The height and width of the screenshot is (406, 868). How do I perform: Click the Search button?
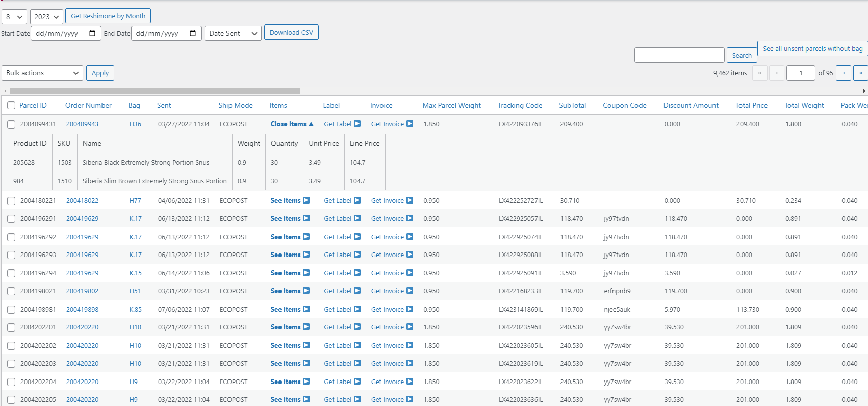(x=742, y=55)
